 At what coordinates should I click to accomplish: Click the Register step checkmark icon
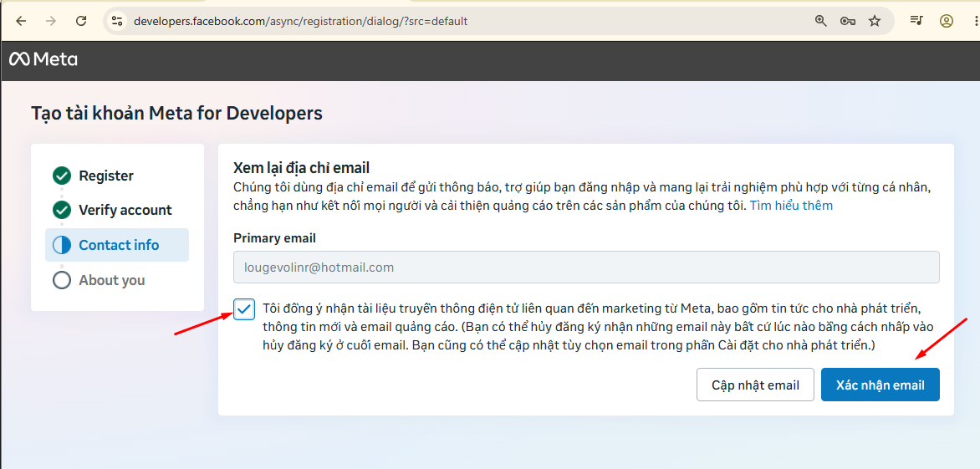coord(62,176)
